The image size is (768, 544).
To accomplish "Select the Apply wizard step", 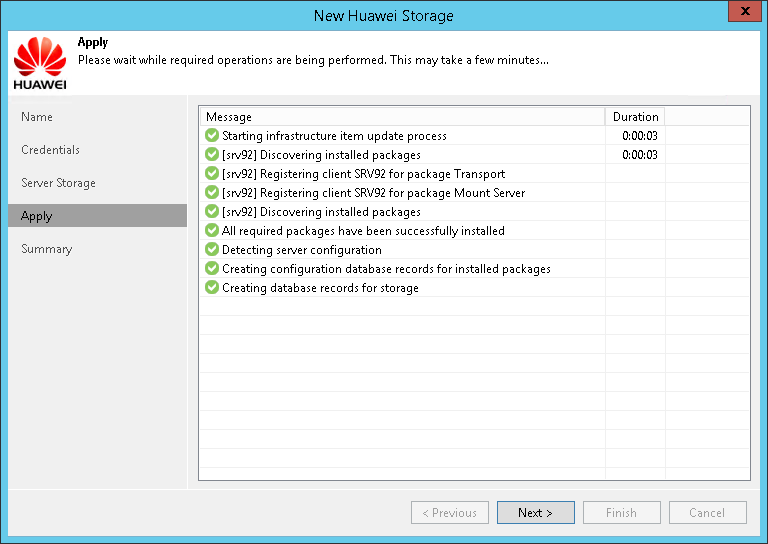I will coord(97,215).
